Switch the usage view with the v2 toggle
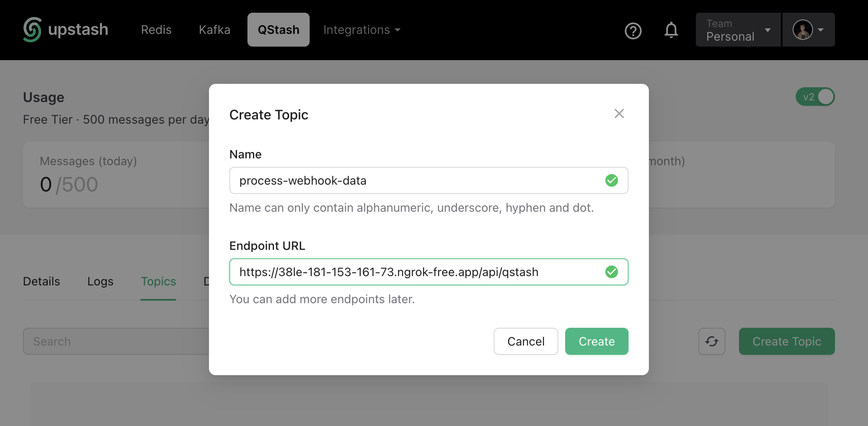Image resolution: width=868 pixels, height=426 pixels. [815, 97]
